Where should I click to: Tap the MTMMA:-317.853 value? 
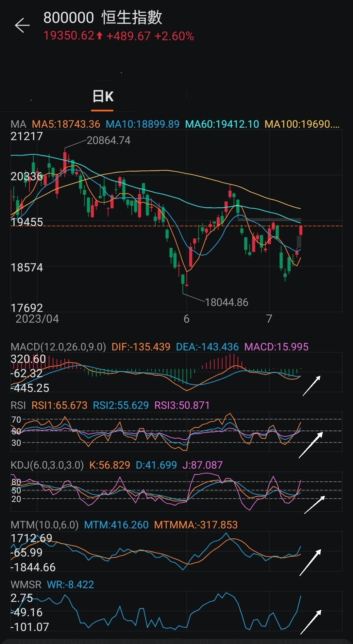click(196, 525)
